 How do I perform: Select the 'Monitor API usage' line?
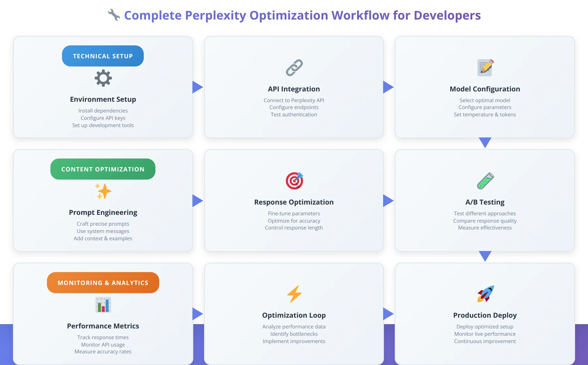[103, 344]
